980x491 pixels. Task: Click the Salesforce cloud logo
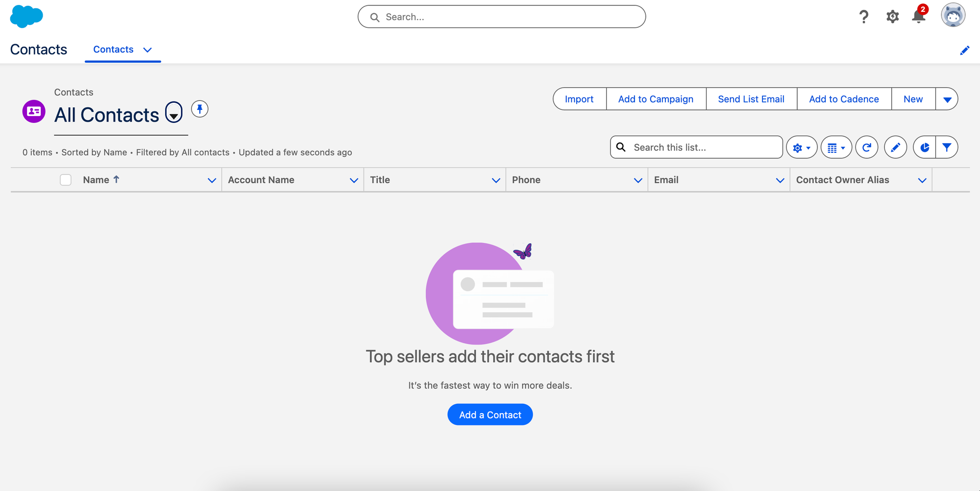tap(26, 16)
